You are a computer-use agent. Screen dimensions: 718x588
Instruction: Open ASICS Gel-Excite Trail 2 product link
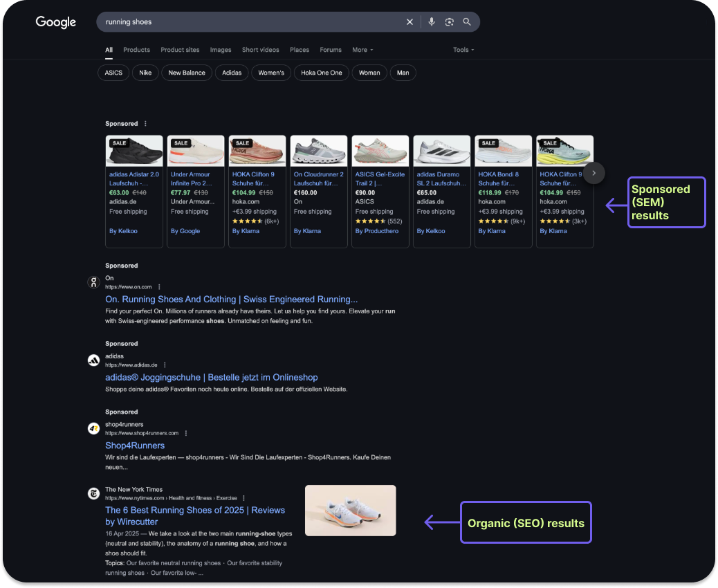pyautogui.click(x=380, y=179)
